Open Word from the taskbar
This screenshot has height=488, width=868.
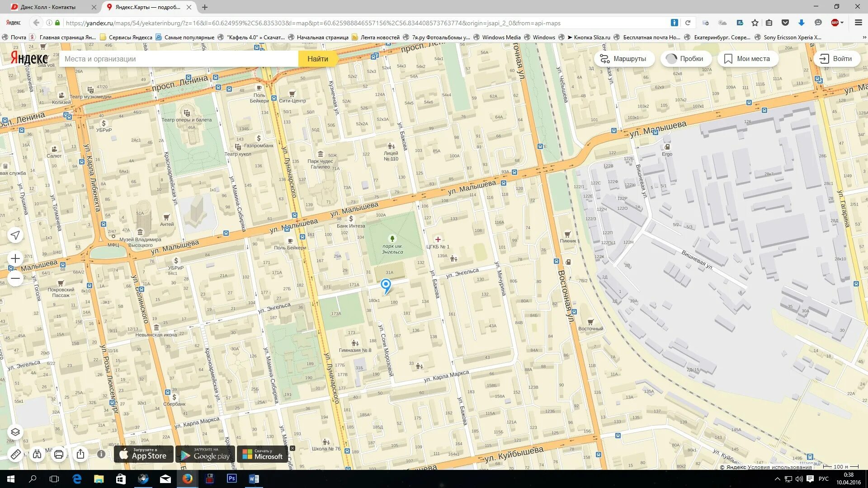click(x=254, y=479)
